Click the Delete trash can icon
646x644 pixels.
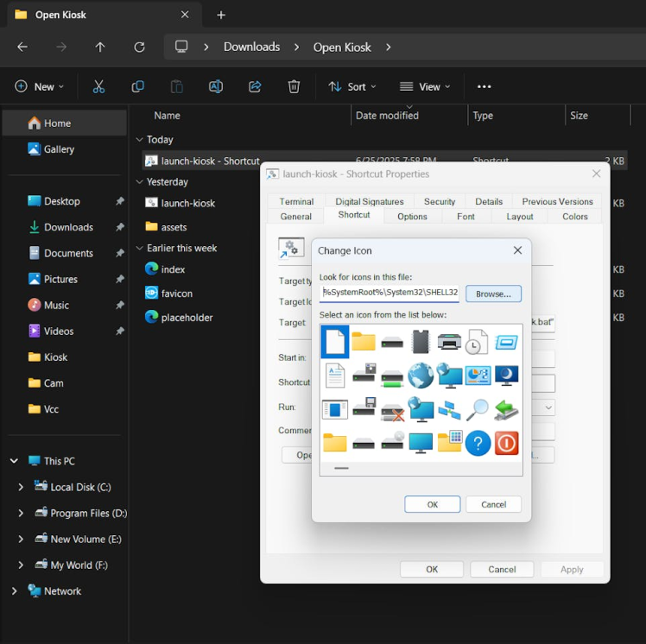pos(294,86)
